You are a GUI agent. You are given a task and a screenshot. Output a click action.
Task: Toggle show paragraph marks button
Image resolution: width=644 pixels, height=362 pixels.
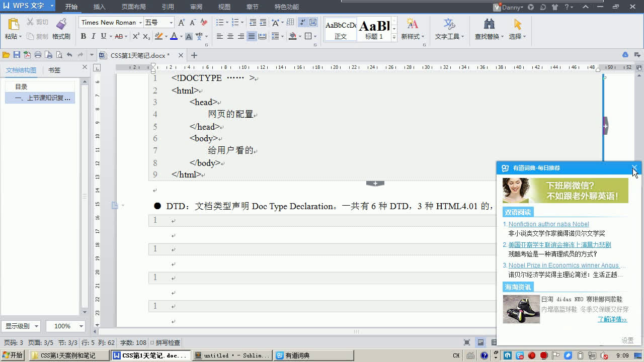(x=302, y=22)
